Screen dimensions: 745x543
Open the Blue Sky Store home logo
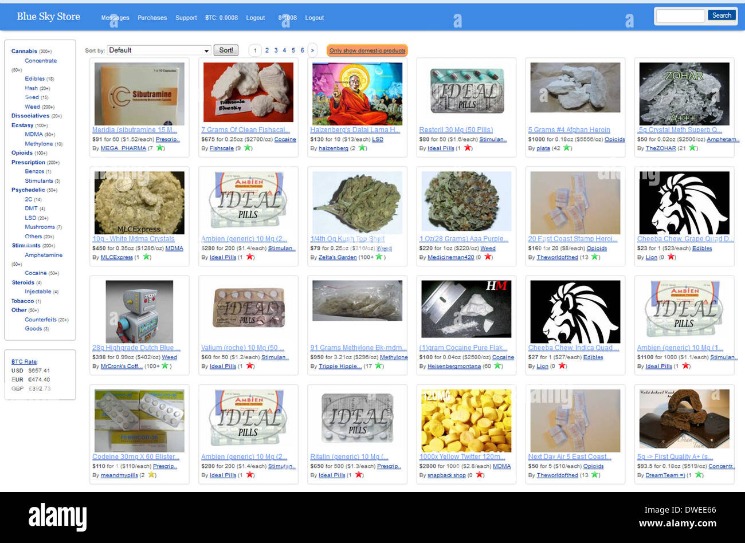[x=48, y=17]
